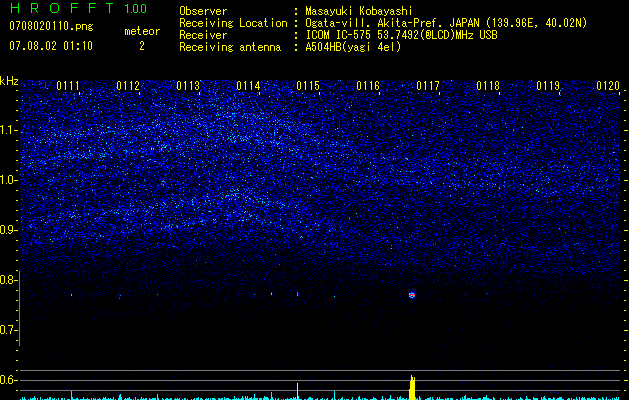Click the 0112 time marker
The width and height of the screenshot is (629, 400).
coord(128,86)
